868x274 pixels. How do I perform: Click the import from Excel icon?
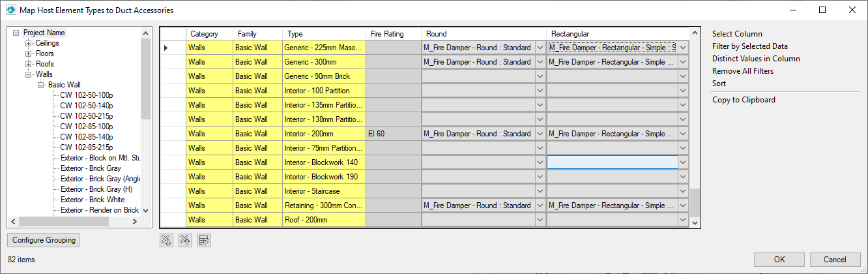click(167, 241)
